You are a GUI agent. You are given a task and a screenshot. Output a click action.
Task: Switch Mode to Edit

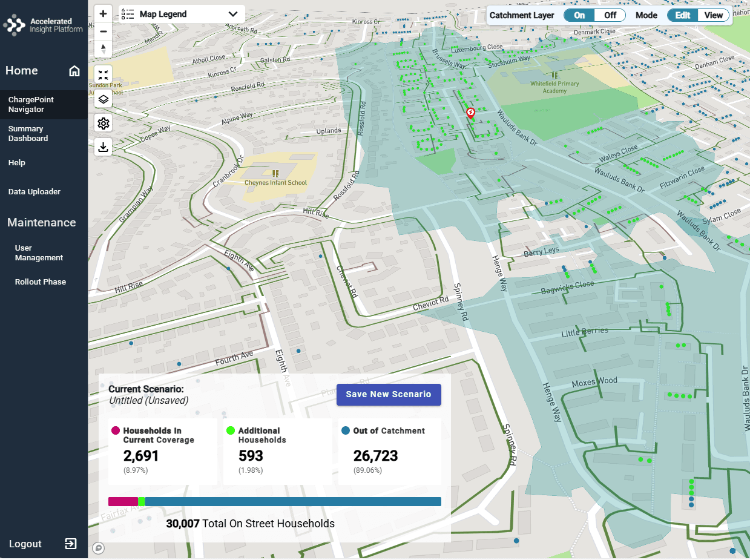(683, 15)
